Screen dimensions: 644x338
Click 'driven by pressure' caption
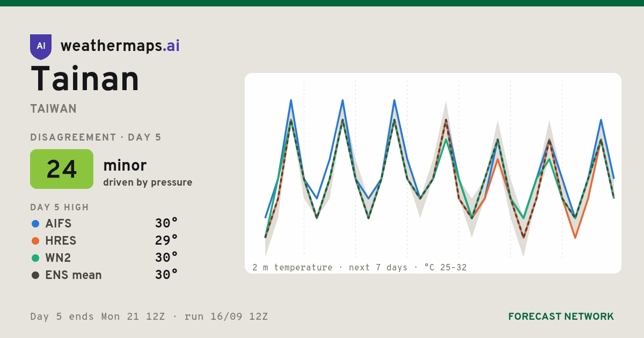point(148,182)
